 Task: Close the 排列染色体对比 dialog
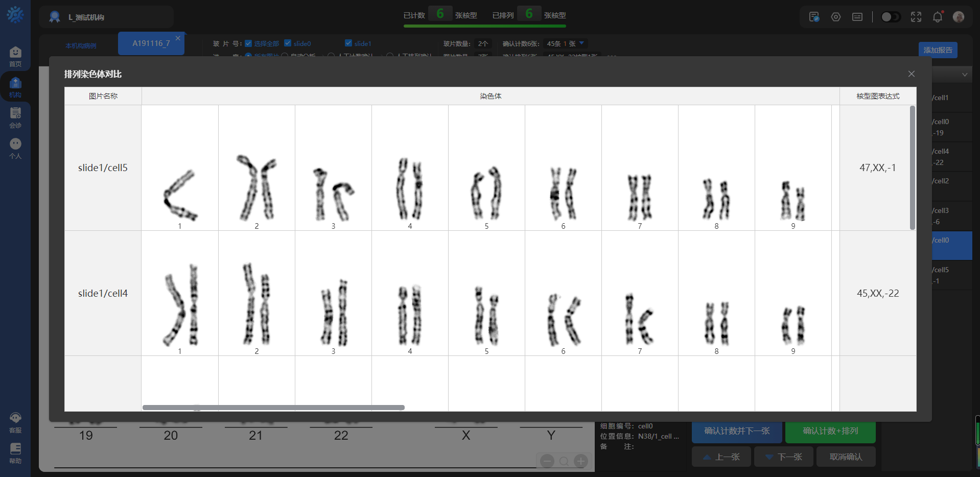click(x=911, y=74)
